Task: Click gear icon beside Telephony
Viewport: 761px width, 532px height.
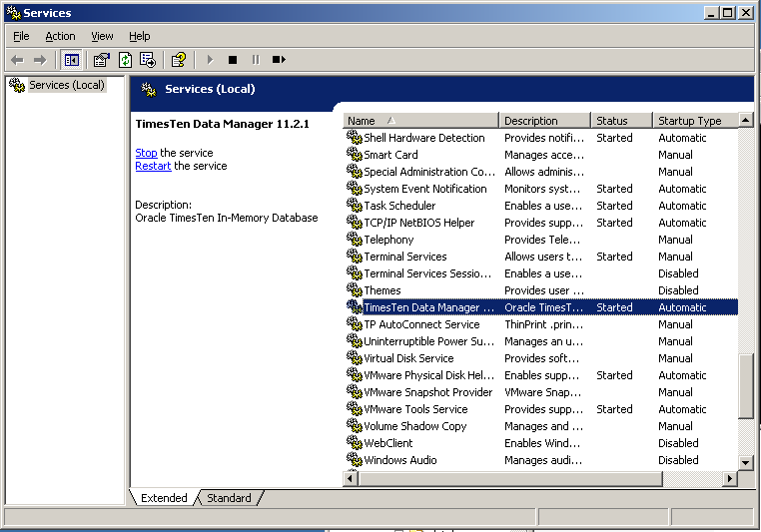Action: click(355, 240)
